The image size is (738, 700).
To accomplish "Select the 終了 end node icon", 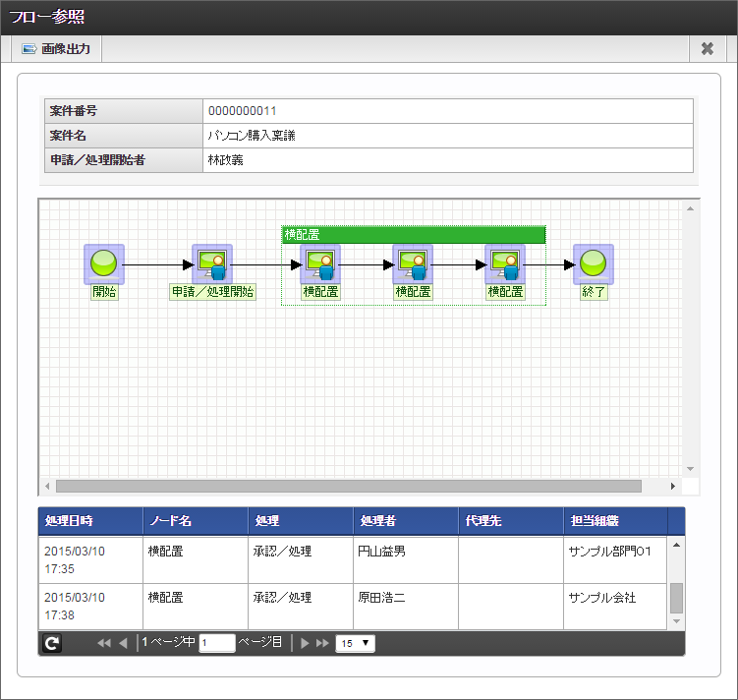I will 593,263.
